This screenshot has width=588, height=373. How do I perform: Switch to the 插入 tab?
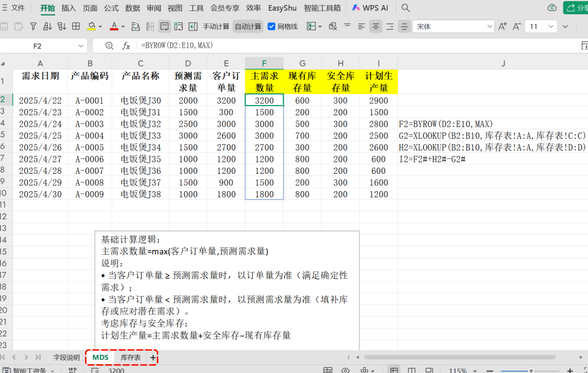69,8
